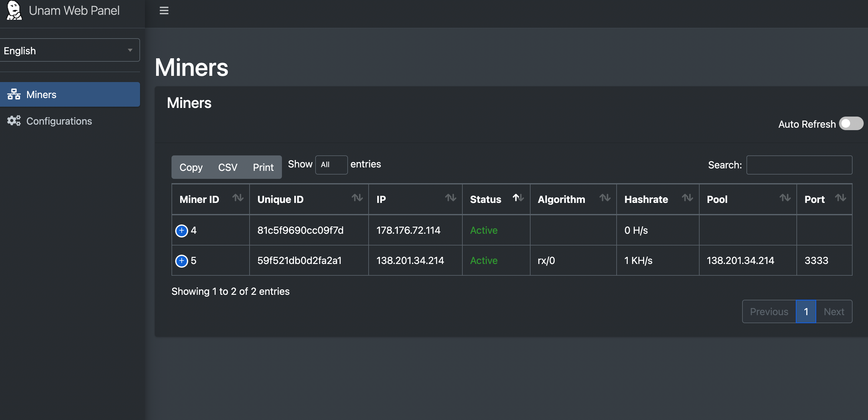Click Active status of miner 5
The width and height of the screenshot is (868, 420).
click(x=484, y=260)
